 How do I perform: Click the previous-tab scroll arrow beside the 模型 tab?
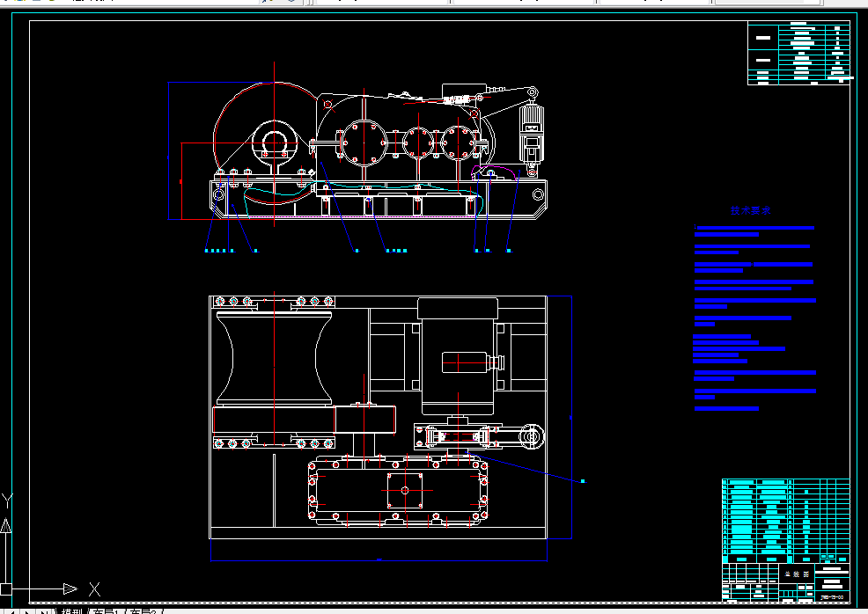(x=11, y=611)
